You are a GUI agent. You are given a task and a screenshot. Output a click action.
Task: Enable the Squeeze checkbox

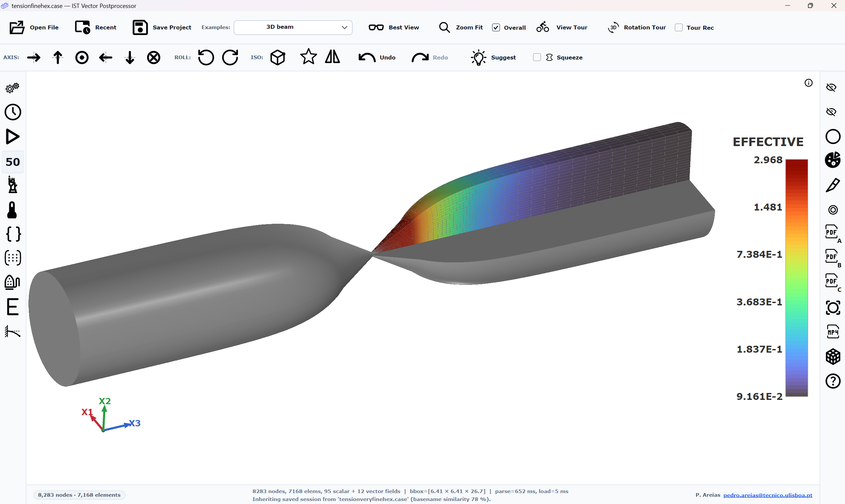click(537, 58)
